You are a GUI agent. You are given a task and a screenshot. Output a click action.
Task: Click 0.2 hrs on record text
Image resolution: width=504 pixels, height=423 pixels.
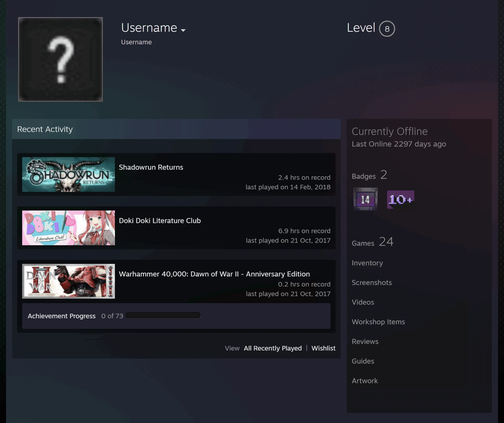click(x=304, y=284)
